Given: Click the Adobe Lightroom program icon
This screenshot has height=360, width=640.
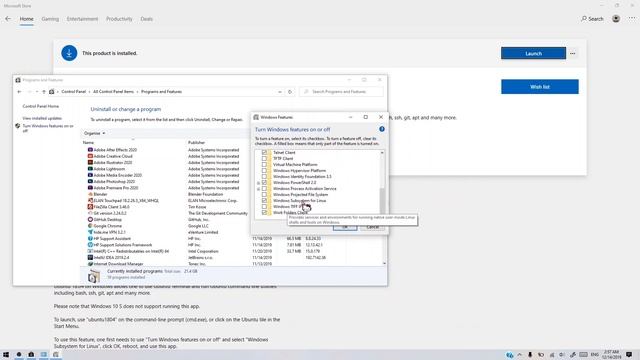Looking at the screenshot, I should click(90, 169).
